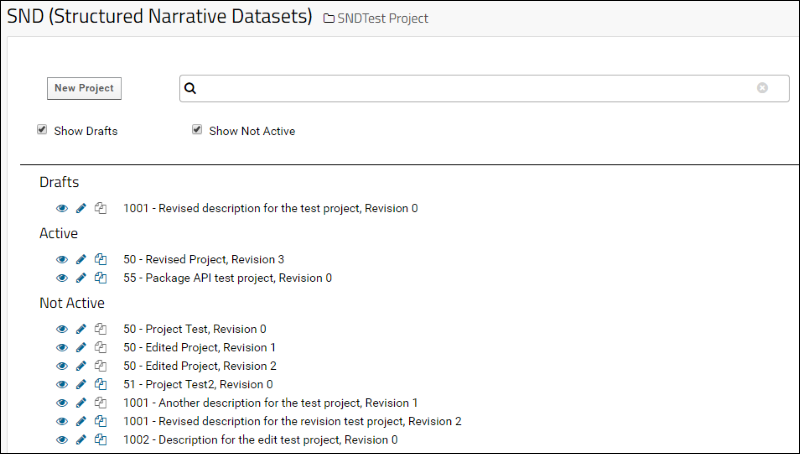This screenshot has width=800, height=454.
Task: View 1002 - Description for edit test project
Action: pos(62,440)
